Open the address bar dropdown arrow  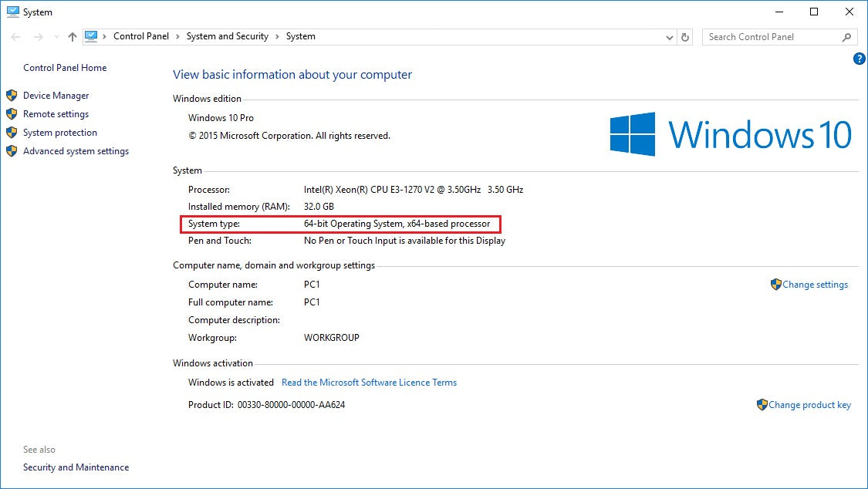pos(669,36)
